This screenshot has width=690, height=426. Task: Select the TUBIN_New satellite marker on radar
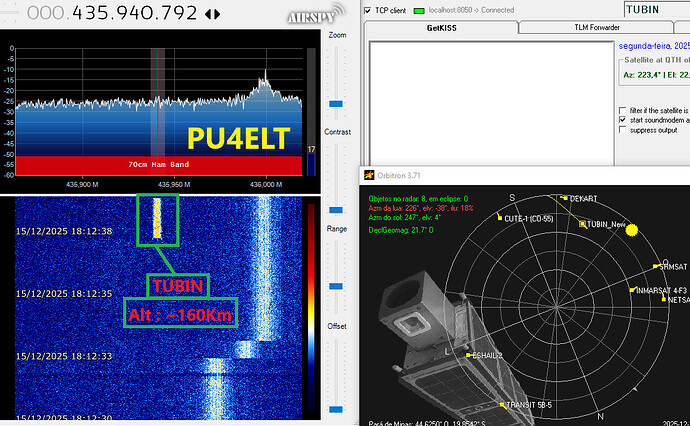click(580, 224)
